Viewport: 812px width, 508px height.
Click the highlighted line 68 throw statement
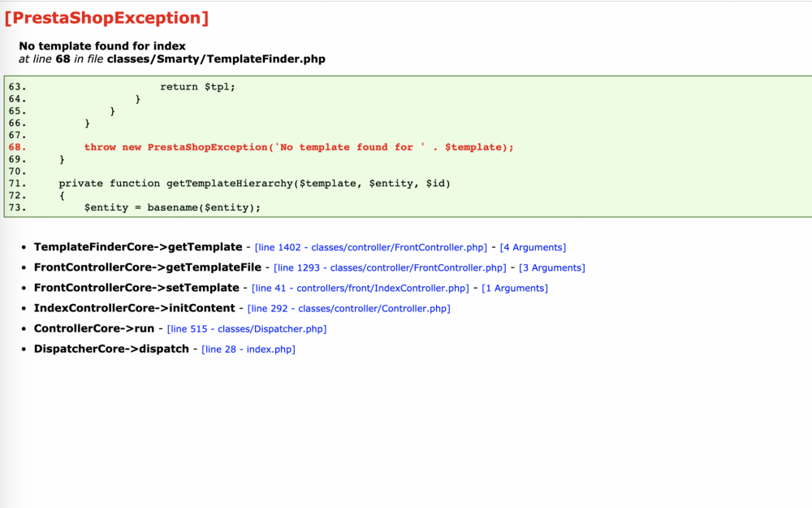point(299,147)
